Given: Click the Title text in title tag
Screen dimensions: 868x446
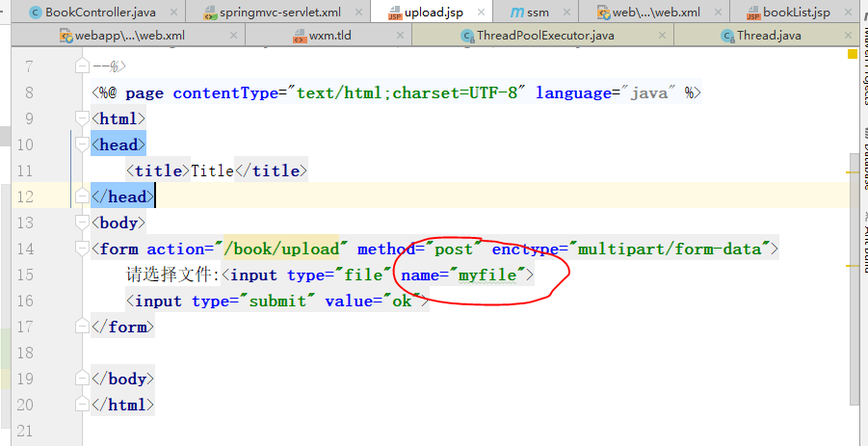Looking at the screenshot, I should [212, 171].
